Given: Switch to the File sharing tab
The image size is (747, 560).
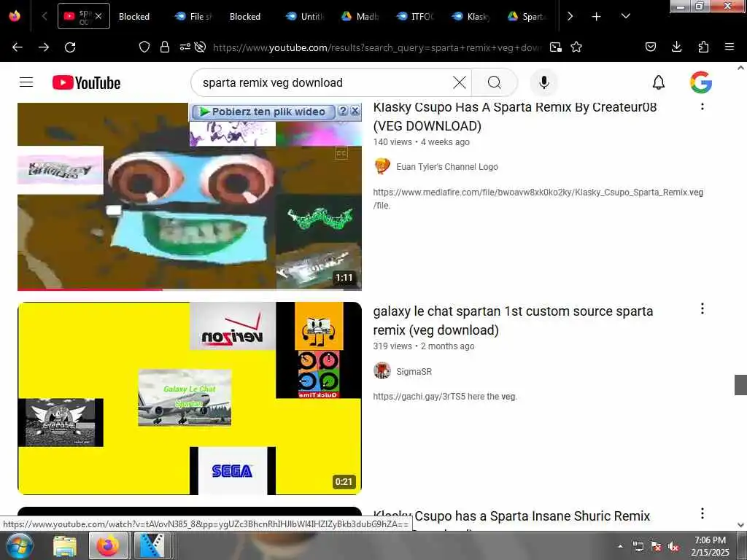Looking at the screenshot, I should (194, 16).
